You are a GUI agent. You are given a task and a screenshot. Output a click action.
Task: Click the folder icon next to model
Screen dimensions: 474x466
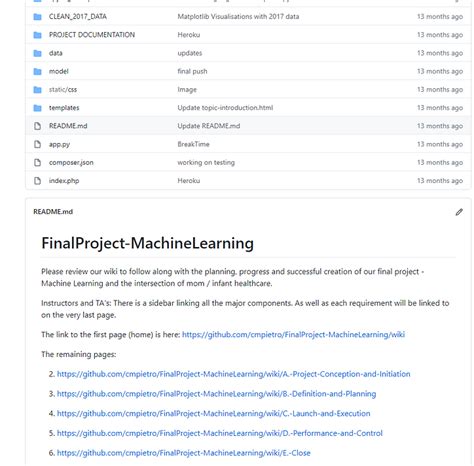click(x=38, y=71)
